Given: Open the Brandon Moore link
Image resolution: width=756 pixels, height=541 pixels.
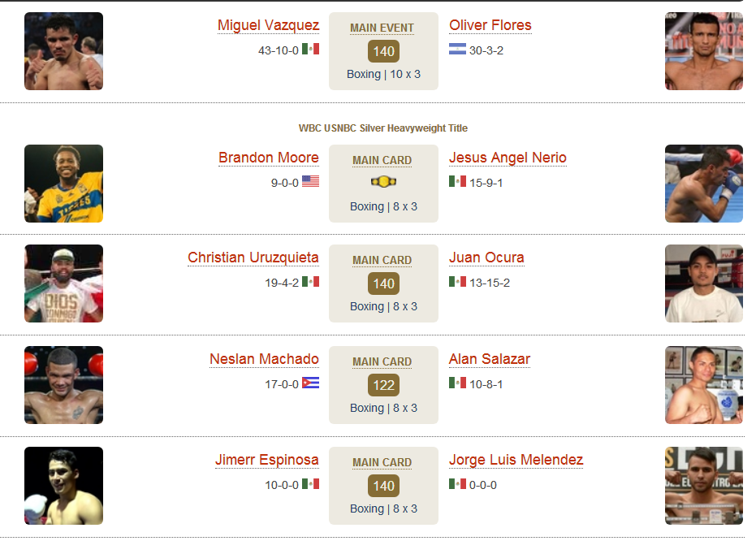Looking at the screenshot, I should [269, 158].
